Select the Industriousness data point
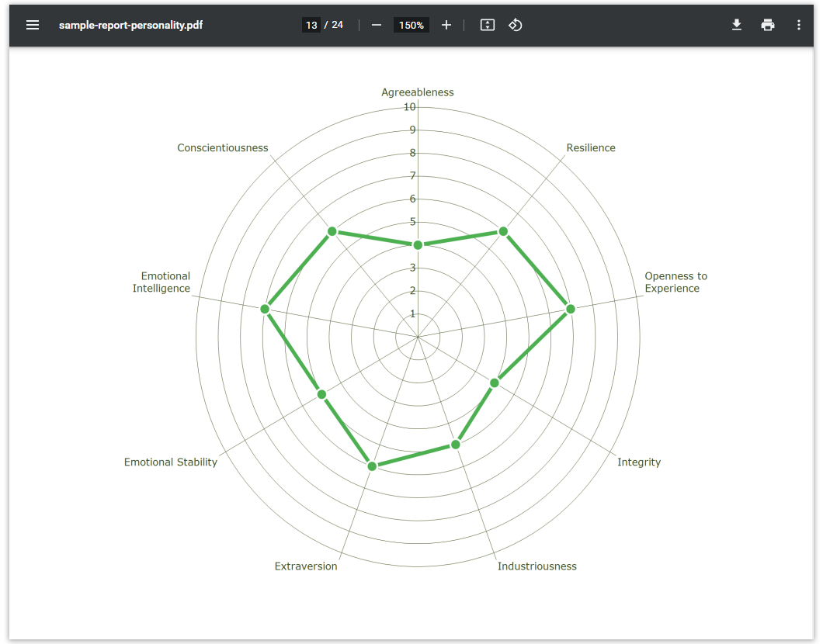 click(456, 445)
